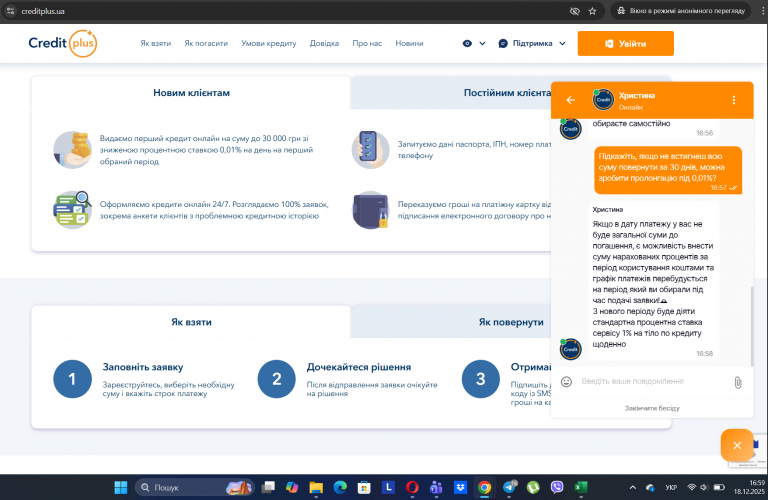
Task: Click the site info icon in address bar
Action: 10,11
